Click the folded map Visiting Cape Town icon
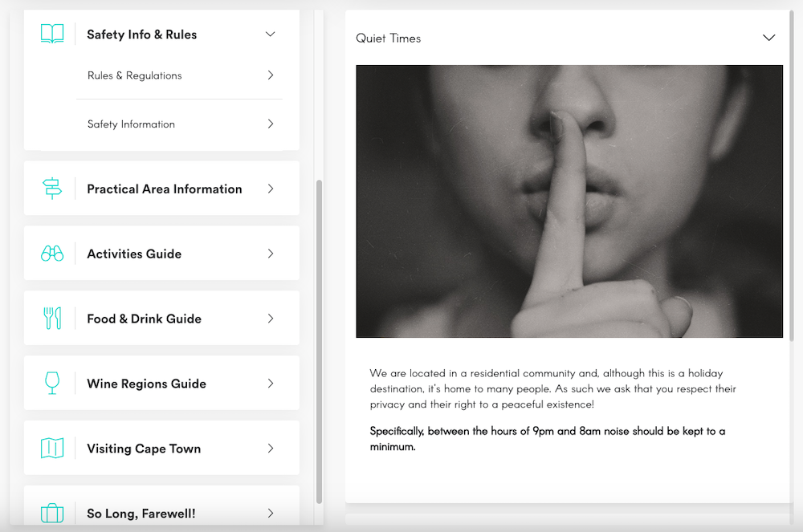 point(52,448)
